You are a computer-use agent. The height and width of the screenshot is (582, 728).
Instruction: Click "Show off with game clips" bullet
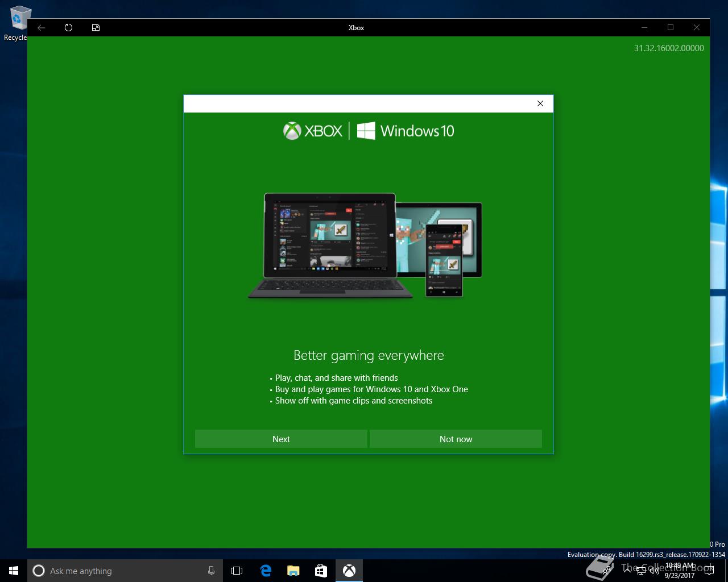[354, 401]
